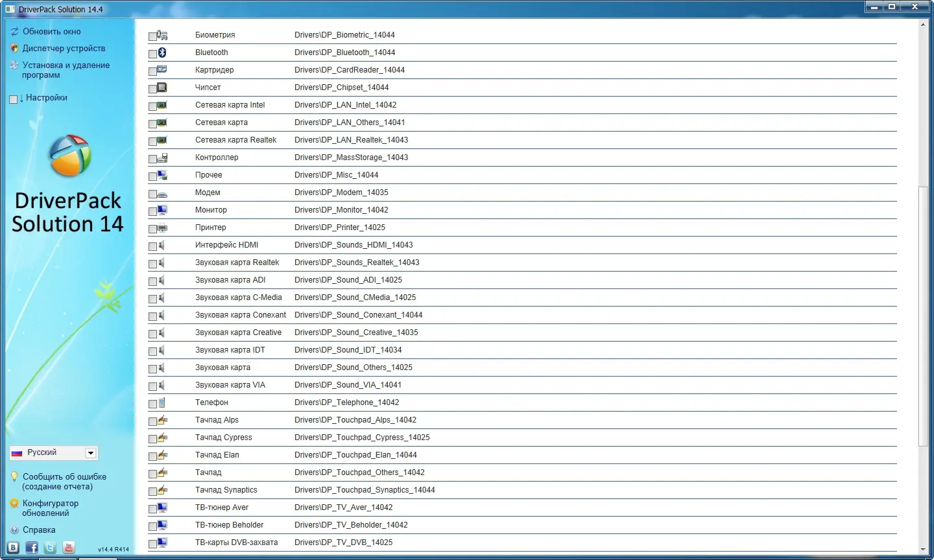934x560 pixels.
Task: Click the Bluetooth icon in driver list
Action: click(162, 52)
